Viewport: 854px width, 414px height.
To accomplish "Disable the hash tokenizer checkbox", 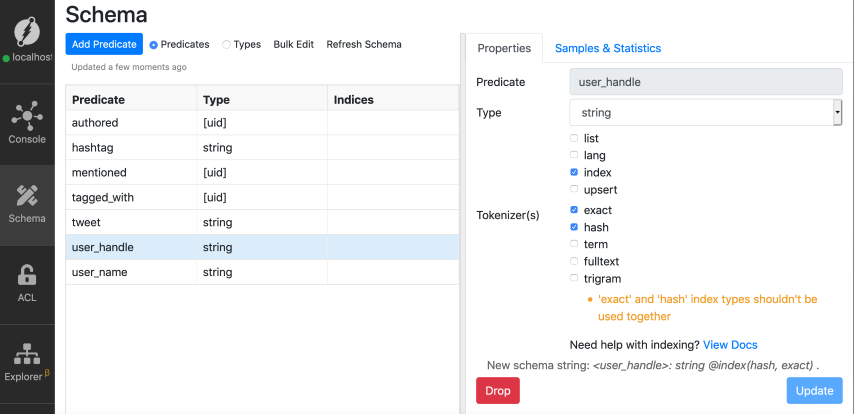I will (574, 228).
